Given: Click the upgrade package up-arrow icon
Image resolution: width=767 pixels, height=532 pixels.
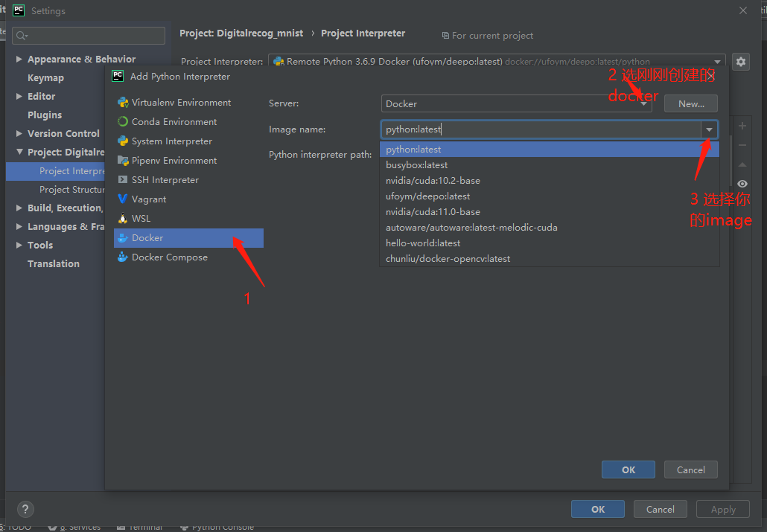Looking at the screenshot, I should pyautogui.click(x=742, y=164).
